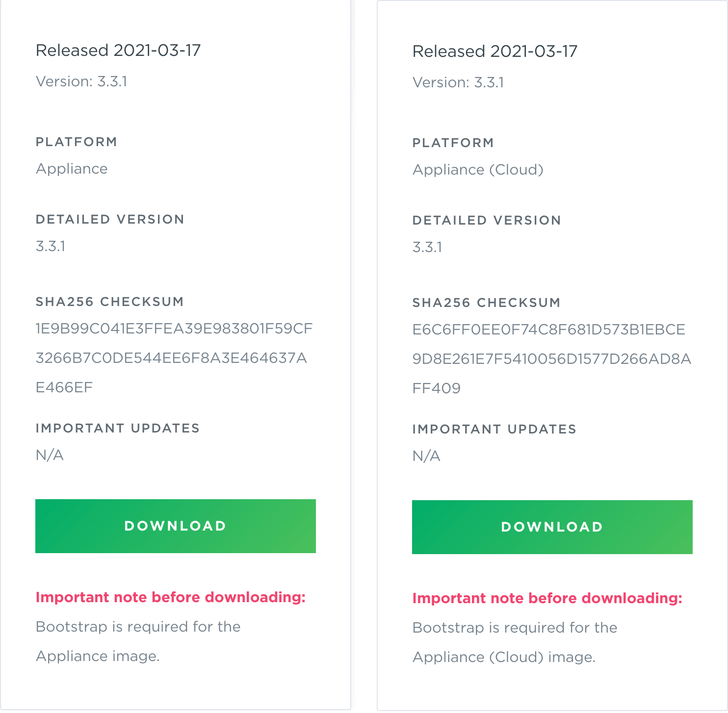Screen dimensions: 728x713
Task: Select the plain 'Appliance' platform value
Action: click(72, 169)
